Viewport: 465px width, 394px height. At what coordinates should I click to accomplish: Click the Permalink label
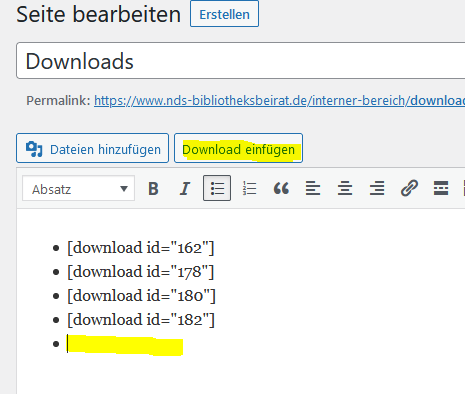(x=58, y=100)
